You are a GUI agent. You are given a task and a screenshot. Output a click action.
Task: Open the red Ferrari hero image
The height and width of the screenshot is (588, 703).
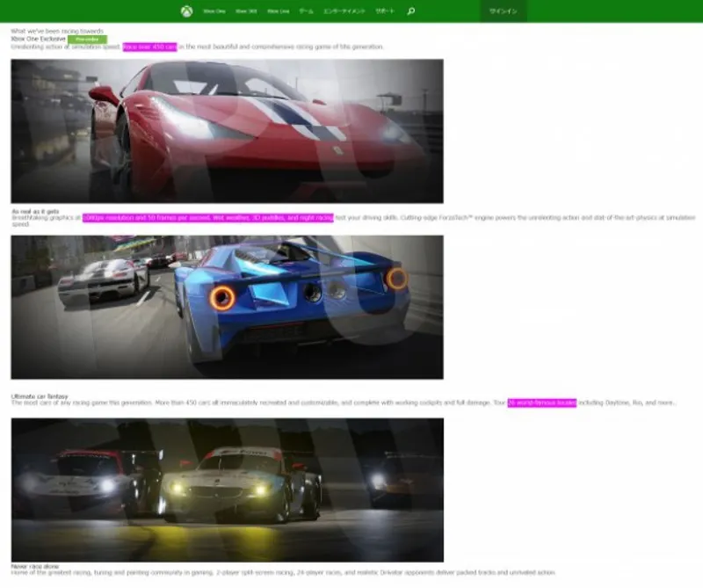tap(228, 132)
